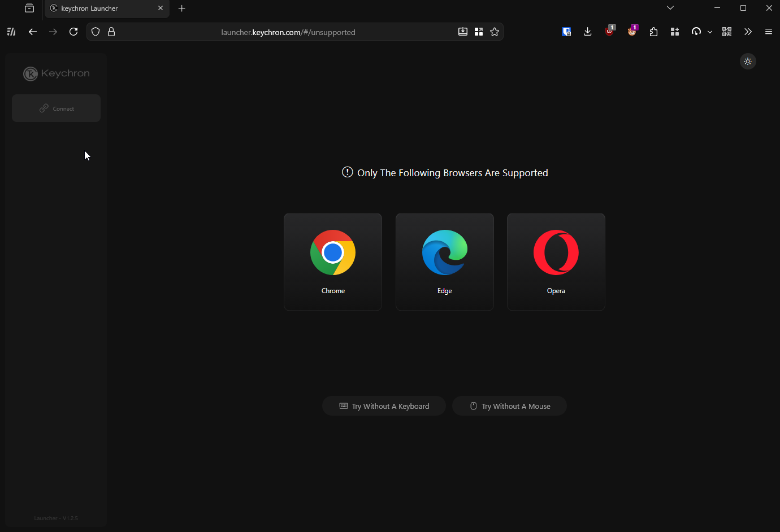The width and height of the screenshot is (780, 532).
Task: Click the address bar URL field
Action: point(288,32)
